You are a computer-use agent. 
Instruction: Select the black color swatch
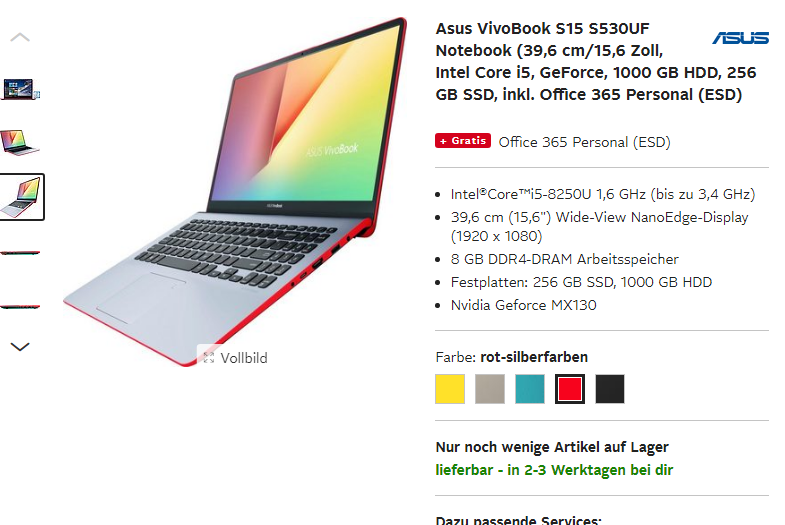tap(610, 389)
